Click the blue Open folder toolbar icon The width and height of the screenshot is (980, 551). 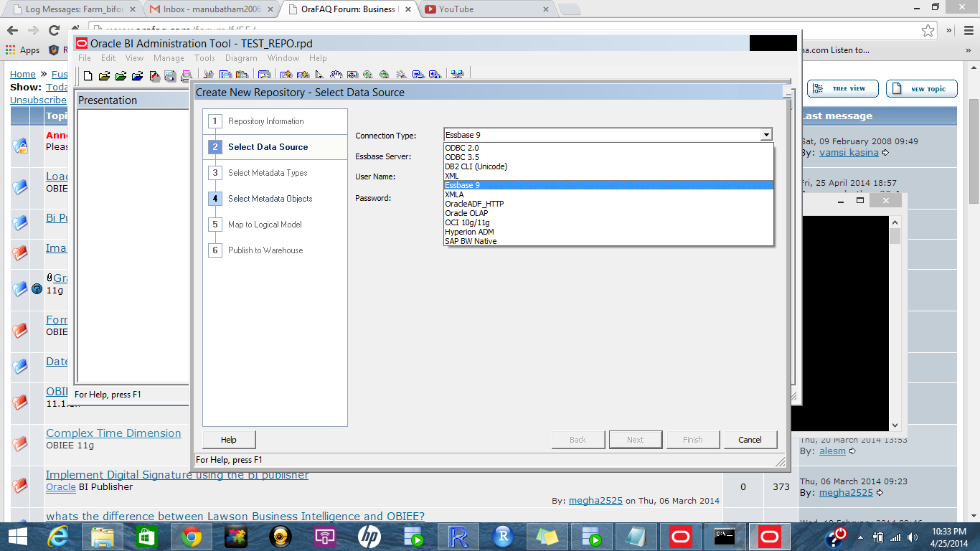point(137,75)
